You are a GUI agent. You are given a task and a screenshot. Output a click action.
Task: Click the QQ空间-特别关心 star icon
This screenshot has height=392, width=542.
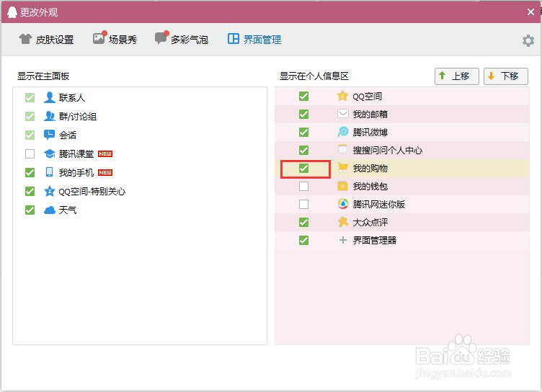[50, 191]
